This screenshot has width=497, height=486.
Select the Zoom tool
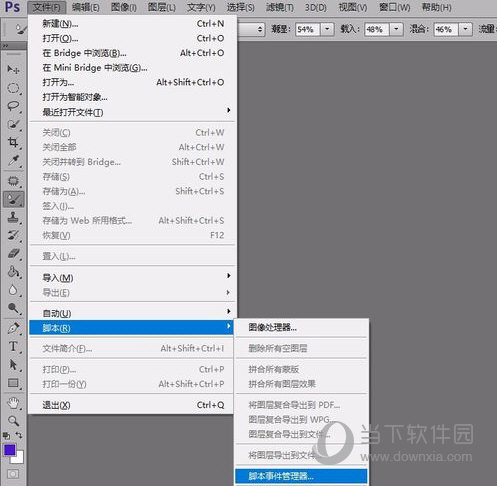tap(13, 421)
